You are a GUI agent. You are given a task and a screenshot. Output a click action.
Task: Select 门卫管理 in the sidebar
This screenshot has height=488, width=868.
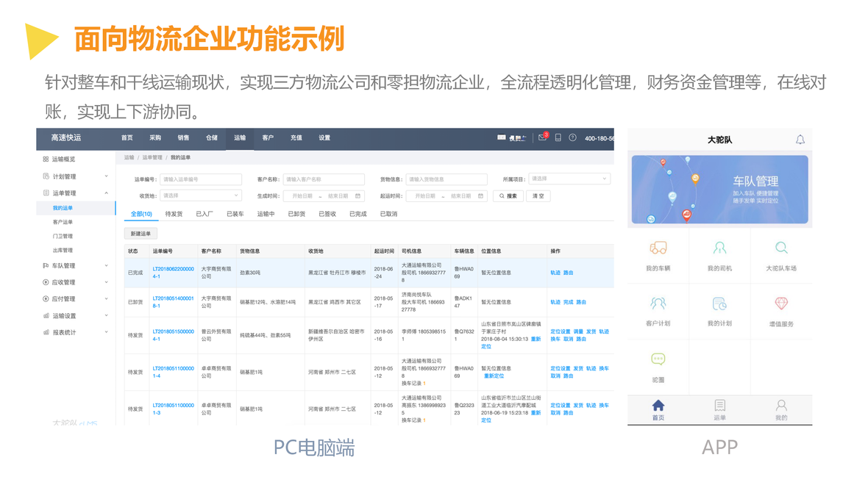tap(63, 236)
